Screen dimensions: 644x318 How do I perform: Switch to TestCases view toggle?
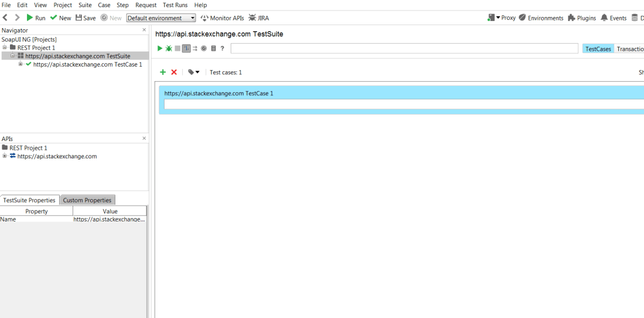pyautogui.click(x=598, y=49)
